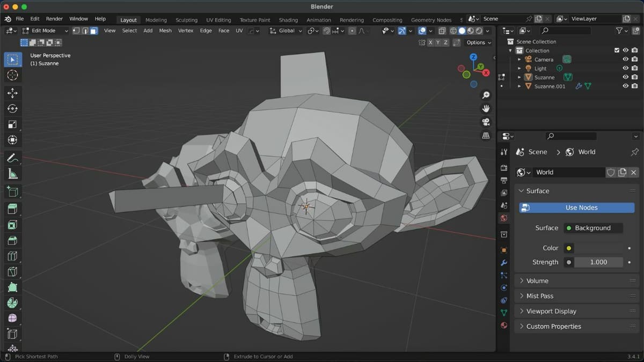Pick the Scale tool
The height and width of the screenshot is (362, 644).
pos(13,124)
